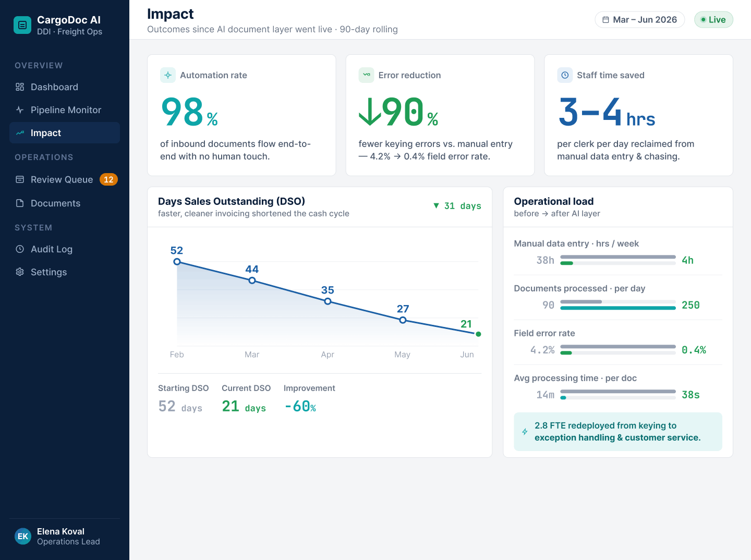The height and width of the screenshot is (560, 751).
Task: Click the Pipeline Monitor pulse icon
Action: tap(20, 110)
